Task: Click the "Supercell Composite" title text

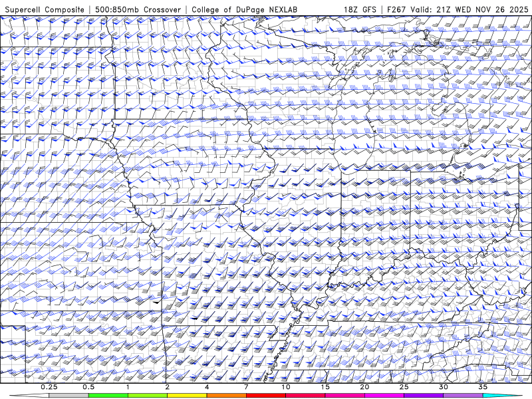Action: [x=45, y=9]
